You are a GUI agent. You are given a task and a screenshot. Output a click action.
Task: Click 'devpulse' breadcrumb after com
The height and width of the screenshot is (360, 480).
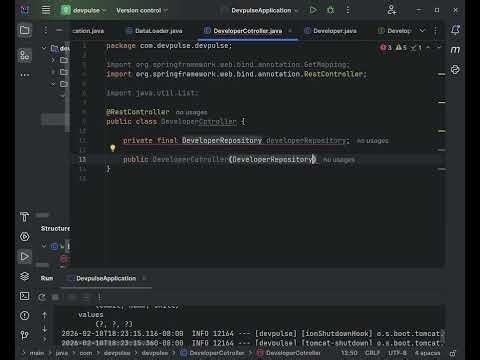pyautogui.click(x=117, y=353)
